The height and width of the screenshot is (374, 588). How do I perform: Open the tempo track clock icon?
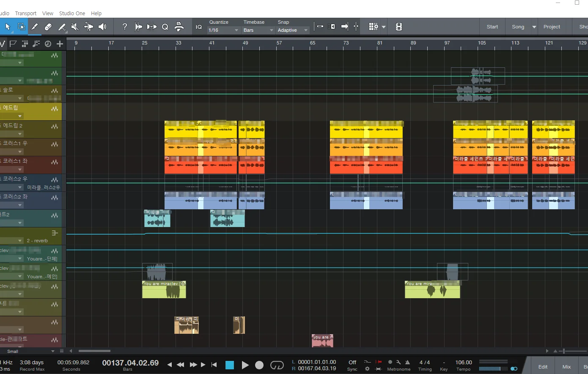point(48,44)
